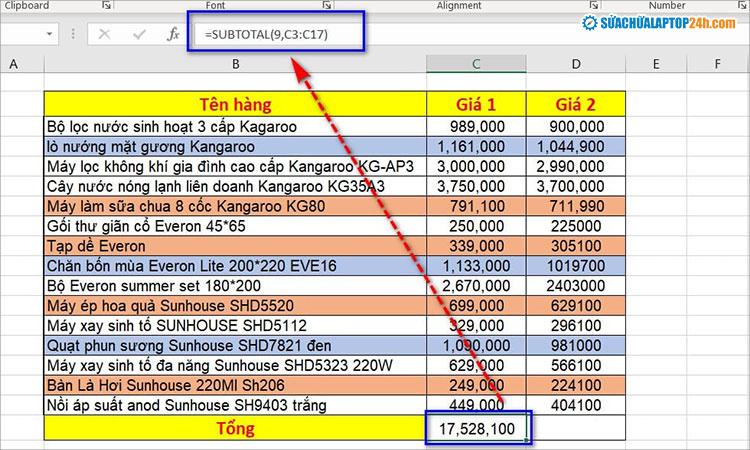Select Giá 2 value 3,700,000

(x=576, y=186)
